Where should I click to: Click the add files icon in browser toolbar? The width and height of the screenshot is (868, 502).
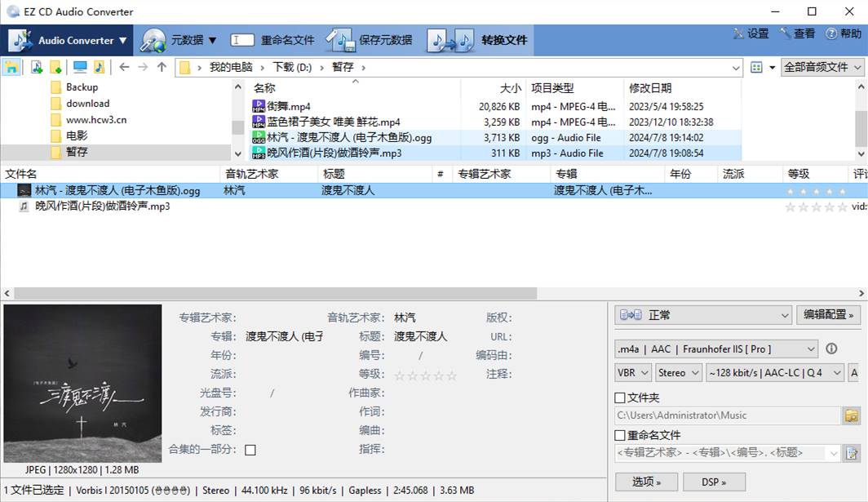[36, 67]
